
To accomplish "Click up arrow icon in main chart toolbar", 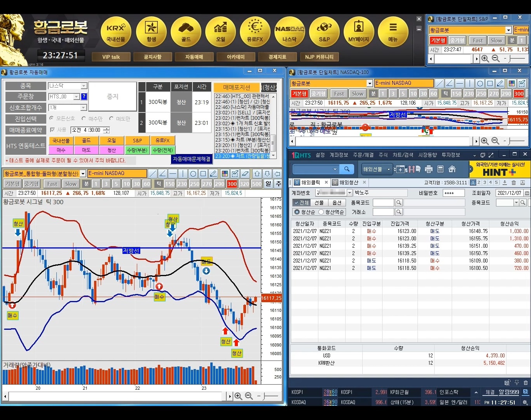I will coord(257,173).
